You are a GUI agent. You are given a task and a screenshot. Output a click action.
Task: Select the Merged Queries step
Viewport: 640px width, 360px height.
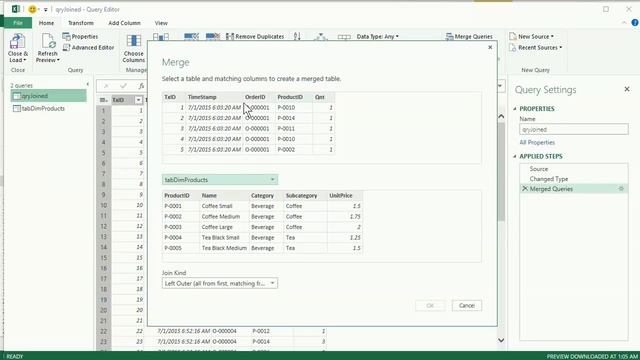573,189
